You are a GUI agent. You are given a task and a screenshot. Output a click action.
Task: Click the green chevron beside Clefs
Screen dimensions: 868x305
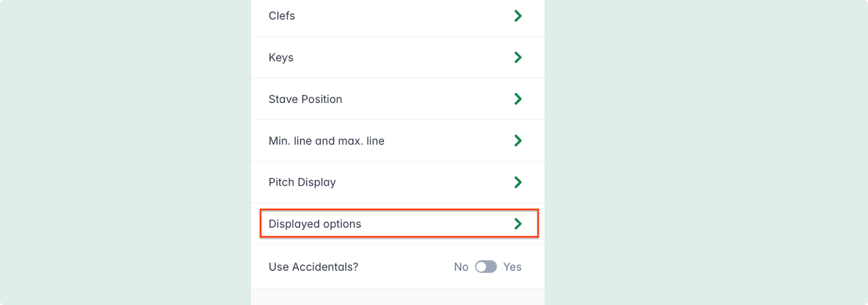[518, 16]
